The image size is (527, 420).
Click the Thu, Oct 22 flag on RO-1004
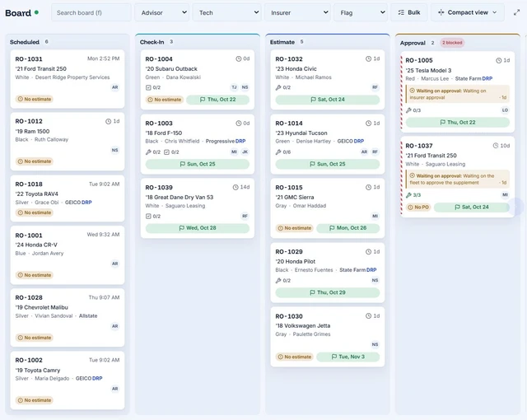click(217, 100)
